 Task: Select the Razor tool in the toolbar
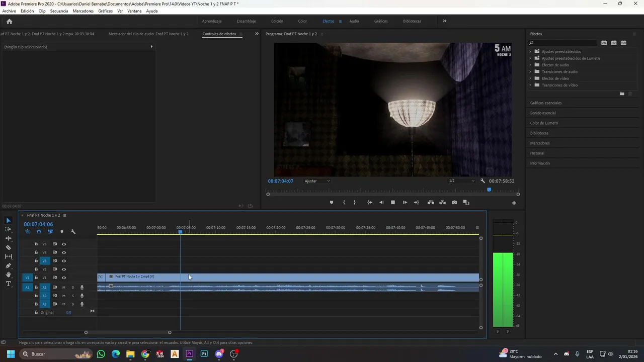pos(8,247)
